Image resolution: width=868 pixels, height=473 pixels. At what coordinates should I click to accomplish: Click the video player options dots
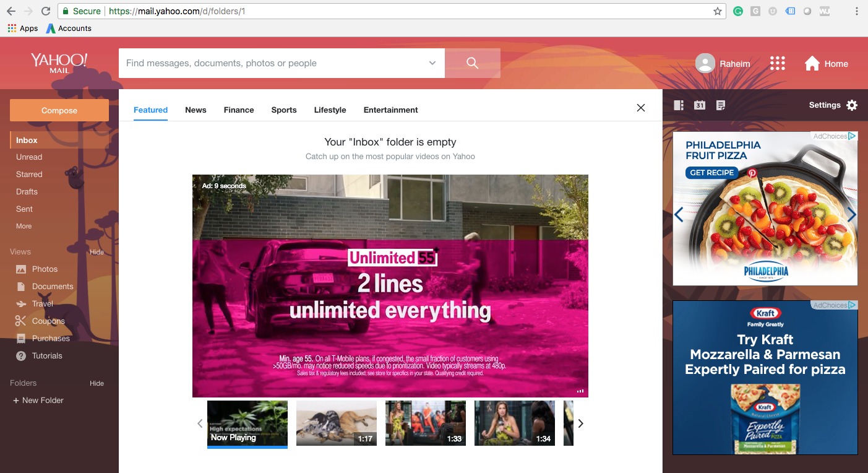click(580, 391)
